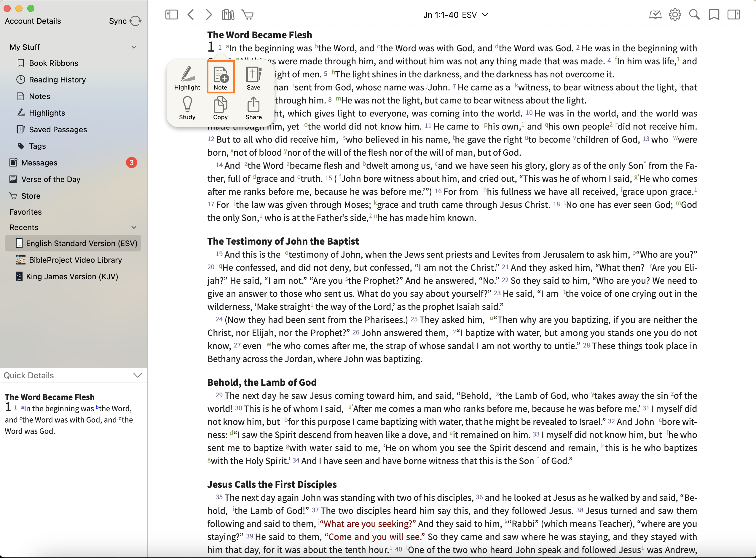Go back with the left arrow
The height and width of the screenshot is (558, 756).
[x=191, y=15]
